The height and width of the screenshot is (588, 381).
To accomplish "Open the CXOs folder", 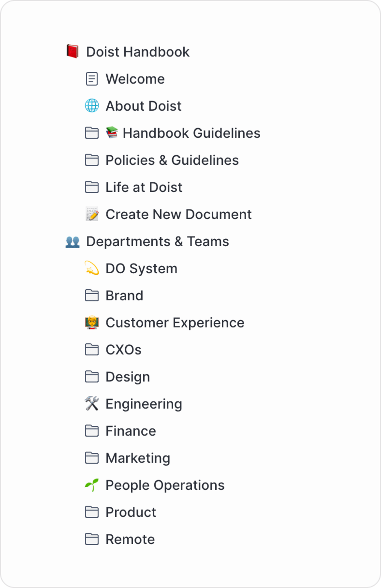I will 124,350.
